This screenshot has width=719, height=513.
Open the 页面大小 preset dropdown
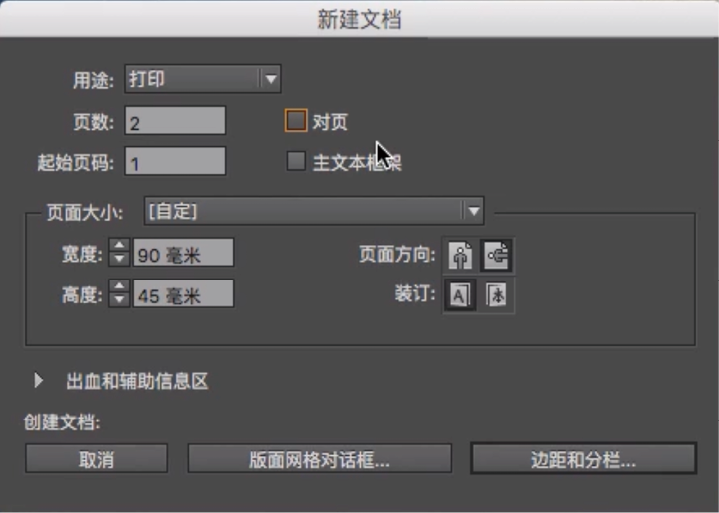click(x=314, y=211)
